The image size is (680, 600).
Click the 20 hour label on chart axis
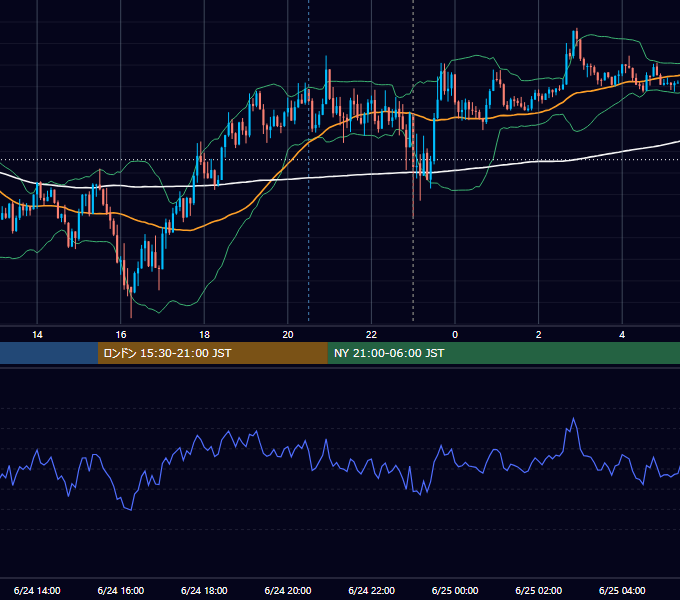click(x=288, y=335)
